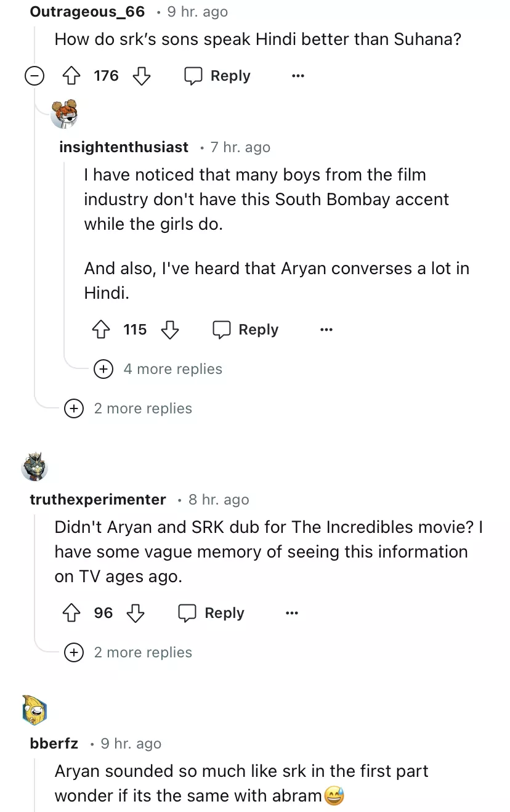Open bberfz's username profile link
The width and height of the screenshot is (510, 812).
[54, 744]
